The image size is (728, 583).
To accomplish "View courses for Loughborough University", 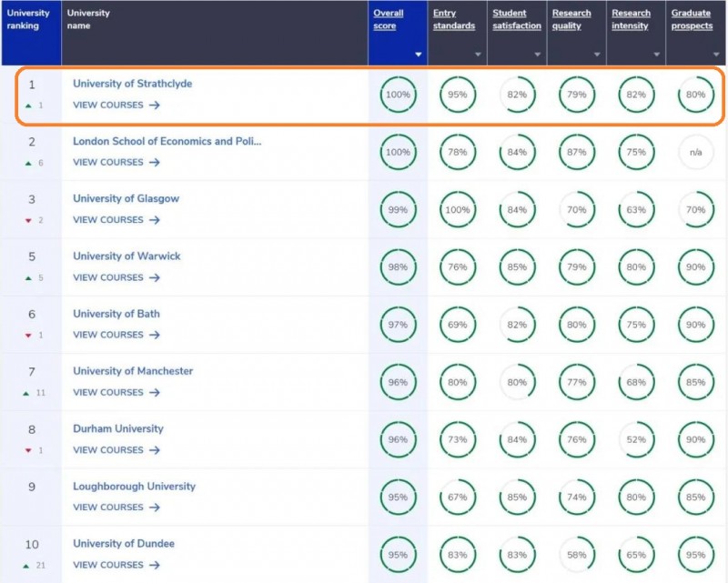I will point(116,508).
